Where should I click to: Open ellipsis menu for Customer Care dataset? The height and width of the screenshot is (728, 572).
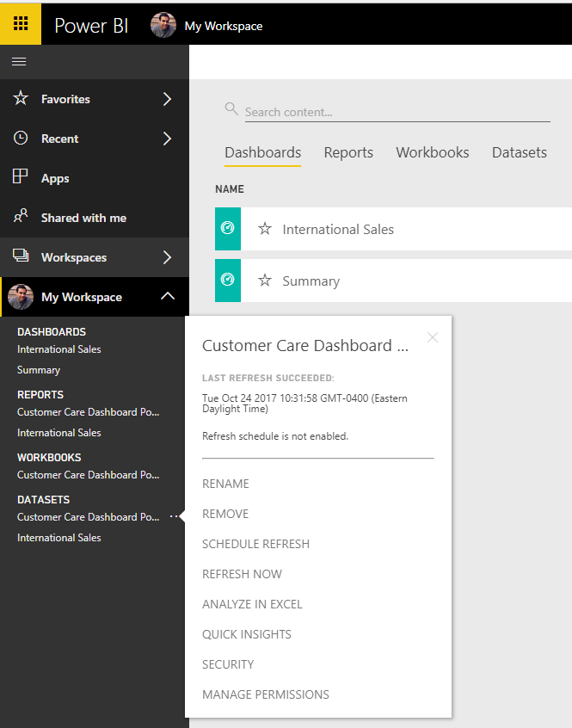[x=174, y=516]
